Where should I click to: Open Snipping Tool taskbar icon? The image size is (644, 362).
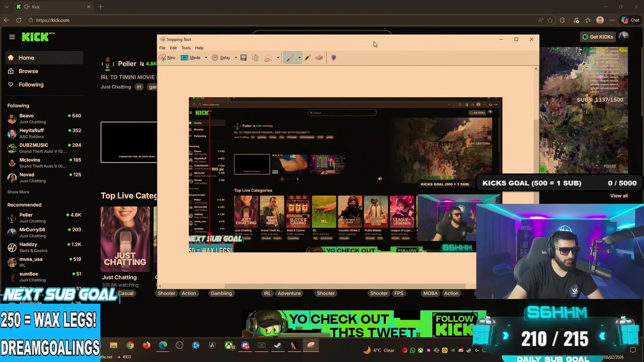310,345
